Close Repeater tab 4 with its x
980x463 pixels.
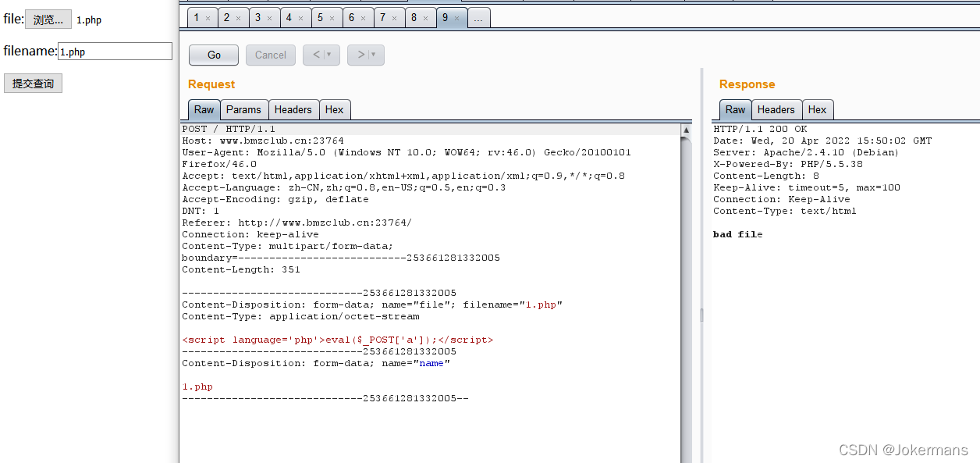pos(300,18)
